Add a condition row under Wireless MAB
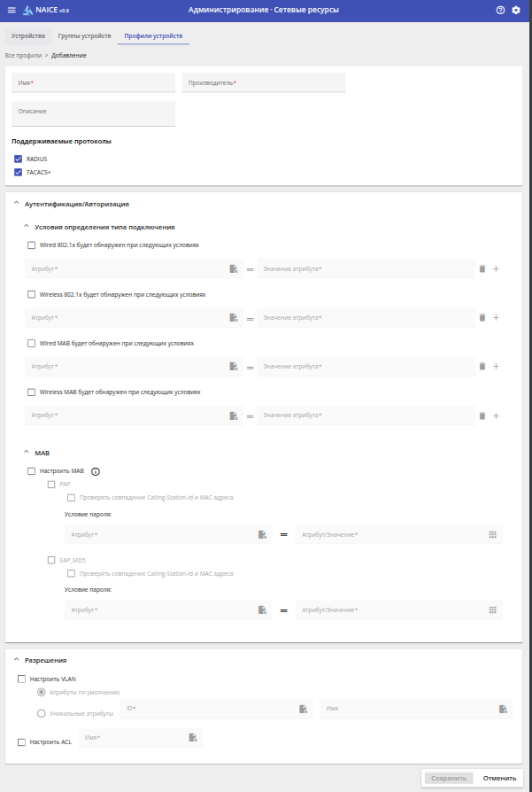The height and width of the screenshot is (792, 532). coord(496,415)
